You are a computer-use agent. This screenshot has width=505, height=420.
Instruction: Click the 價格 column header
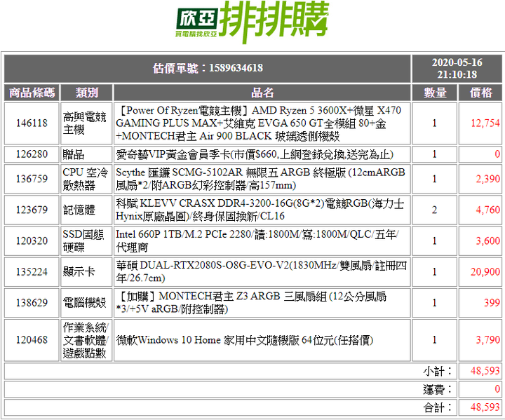[x=480, y=93]
